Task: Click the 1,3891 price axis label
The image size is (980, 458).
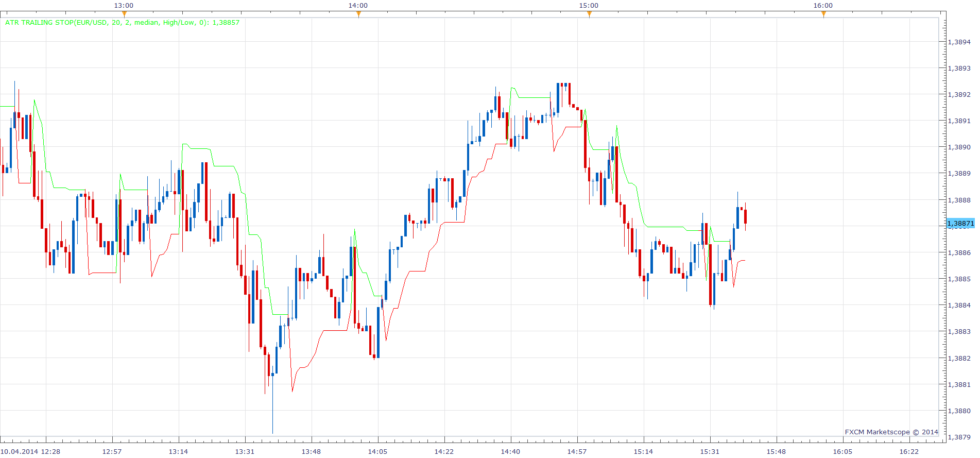Action: (959, 121)
